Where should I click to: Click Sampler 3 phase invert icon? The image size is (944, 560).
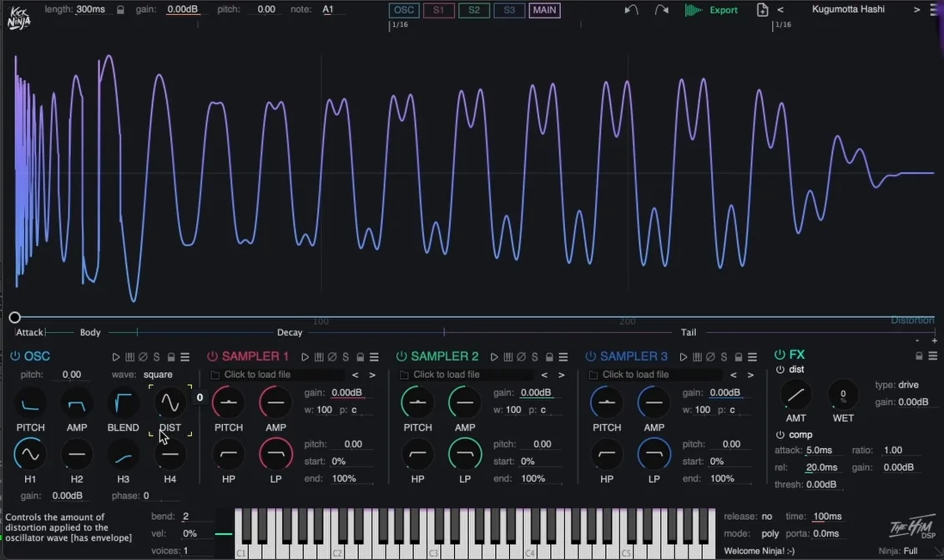709,357
